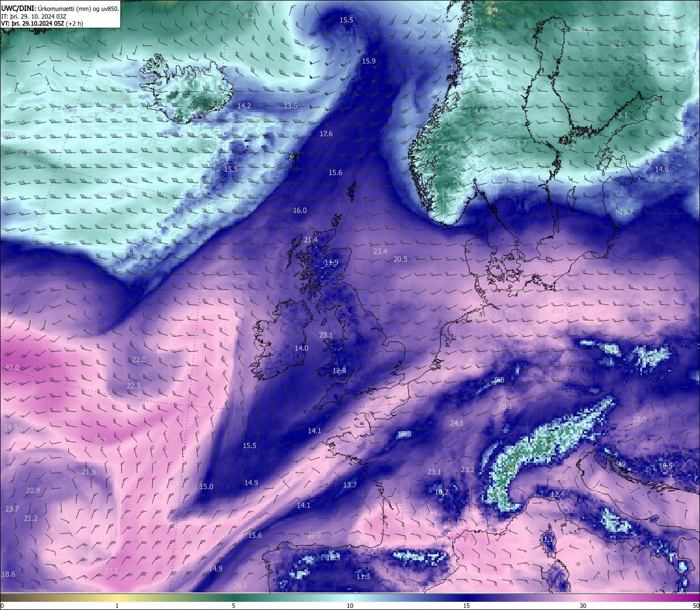This screenshot has width=700, height=610.
Task: Click the 21.2 value on the map
Action: [31, 518]
